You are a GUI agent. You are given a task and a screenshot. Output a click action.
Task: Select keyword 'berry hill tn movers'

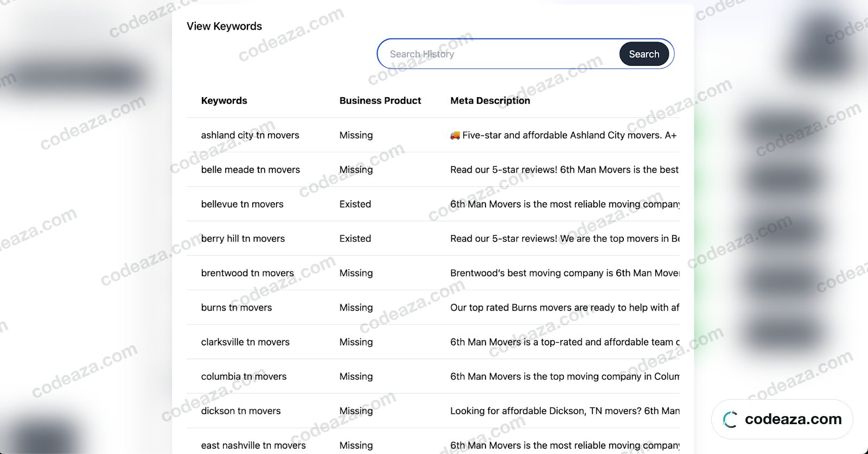point(243,238)
